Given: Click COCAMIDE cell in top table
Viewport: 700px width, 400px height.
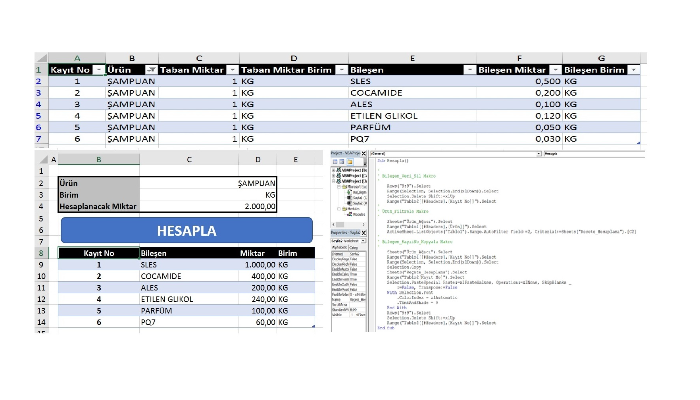Looking at the screenshot, I should point(412,93).
